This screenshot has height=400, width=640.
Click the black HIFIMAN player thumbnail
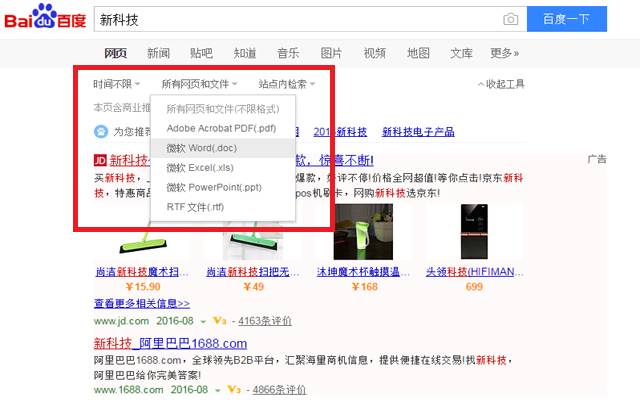point(474,232)
